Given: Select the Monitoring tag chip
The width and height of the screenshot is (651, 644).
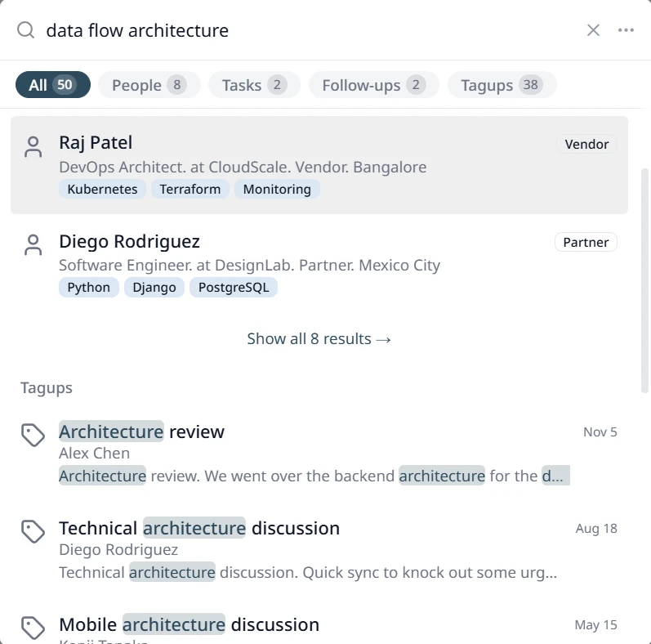Looking at the screenshot, I should tap(277, 189).
